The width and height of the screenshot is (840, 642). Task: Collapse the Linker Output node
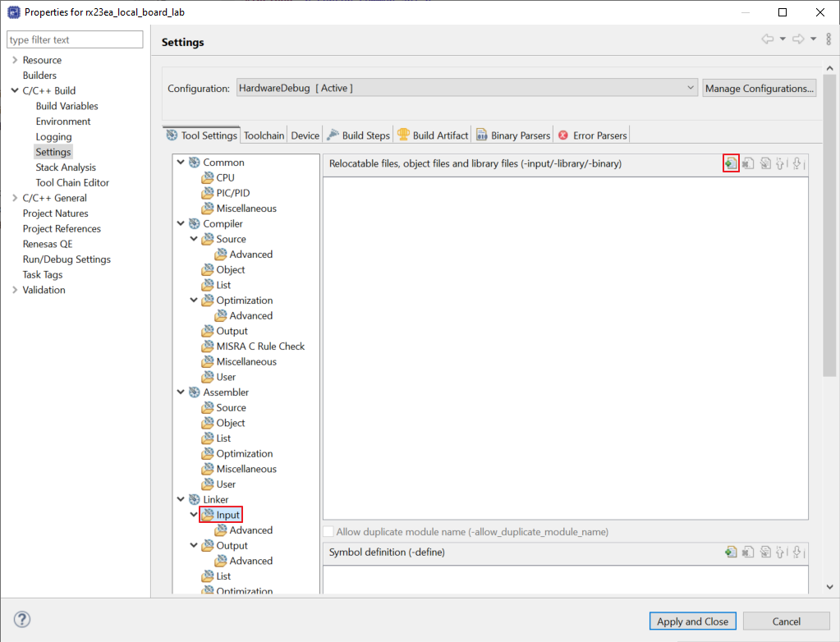tap(194, 546)
